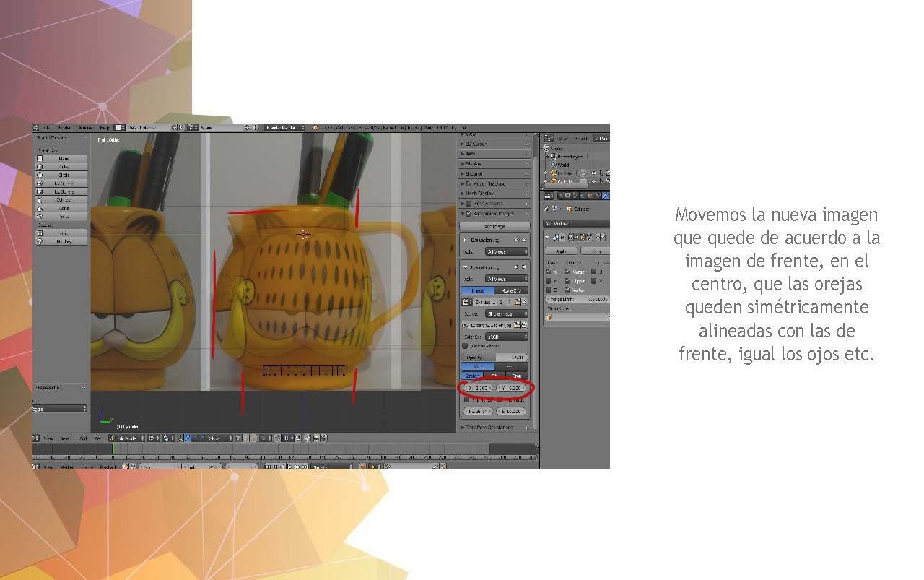Toggle mirror Z axis checkbox

point(549,289)
